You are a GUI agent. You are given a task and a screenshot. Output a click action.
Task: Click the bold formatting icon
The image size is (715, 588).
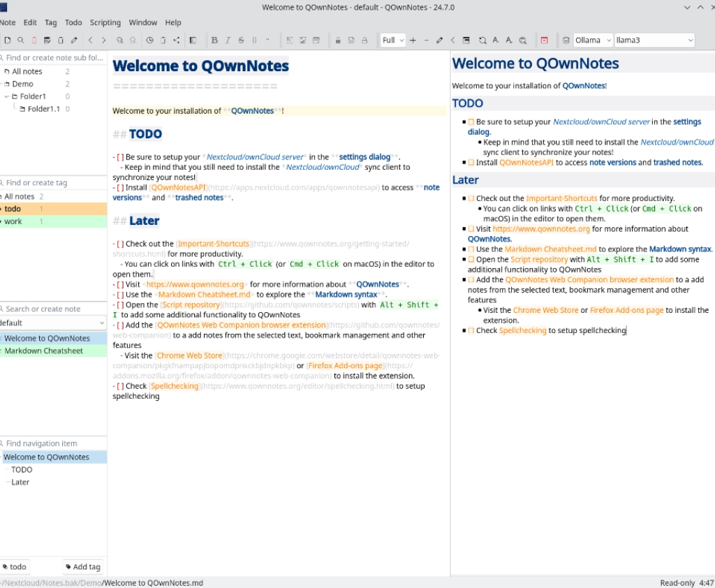point(214,41)
